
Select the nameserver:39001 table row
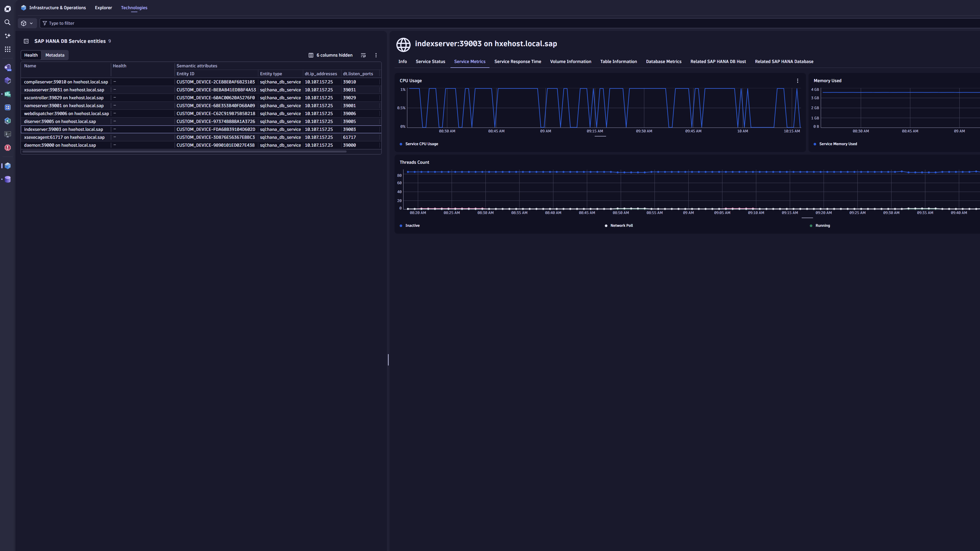tap(64, 106)
